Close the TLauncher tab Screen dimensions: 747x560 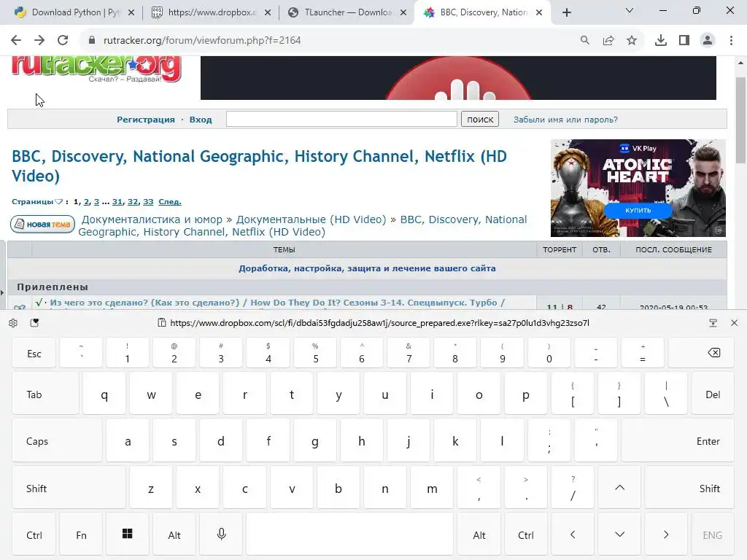tap(403, 12)
